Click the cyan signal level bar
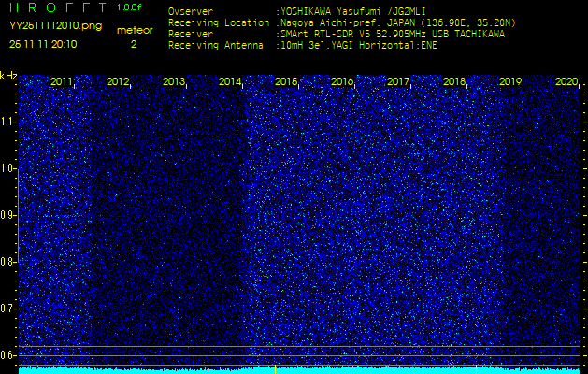The width and height of the screenshot is (588, 374). click(299, 370)
